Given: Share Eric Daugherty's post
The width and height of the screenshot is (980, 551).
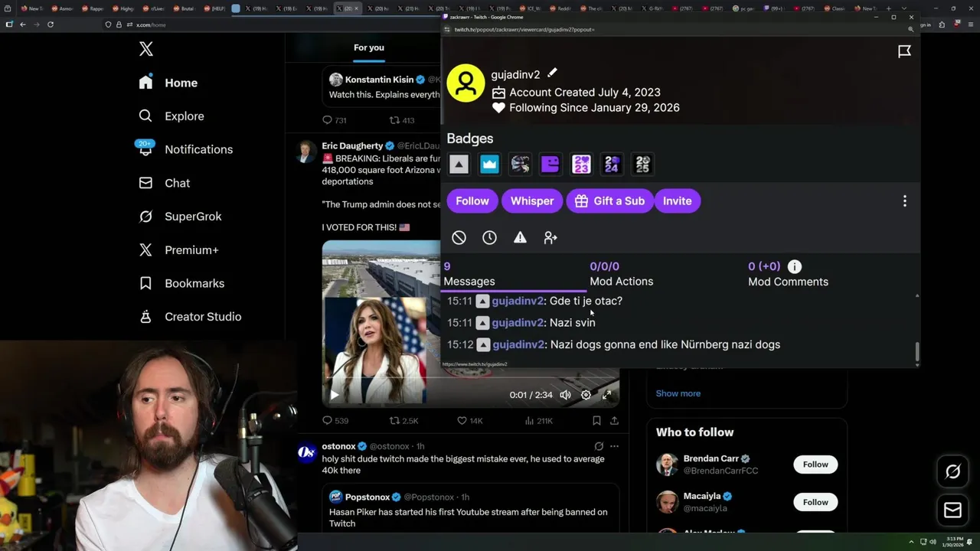Looking at the screenshot, I should pyautogui.click(x=614, y=421).
